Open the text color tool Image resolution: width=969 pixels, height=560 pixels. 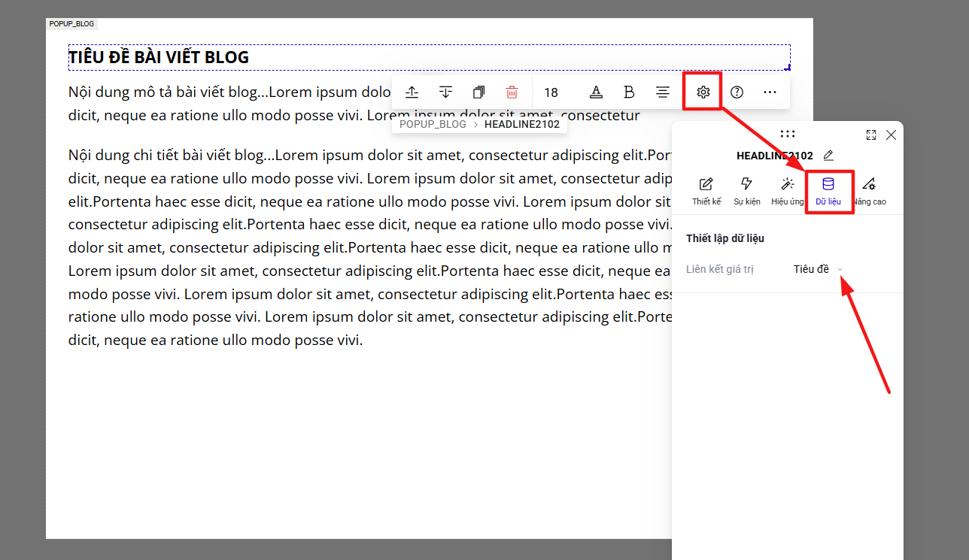(596, 92)
